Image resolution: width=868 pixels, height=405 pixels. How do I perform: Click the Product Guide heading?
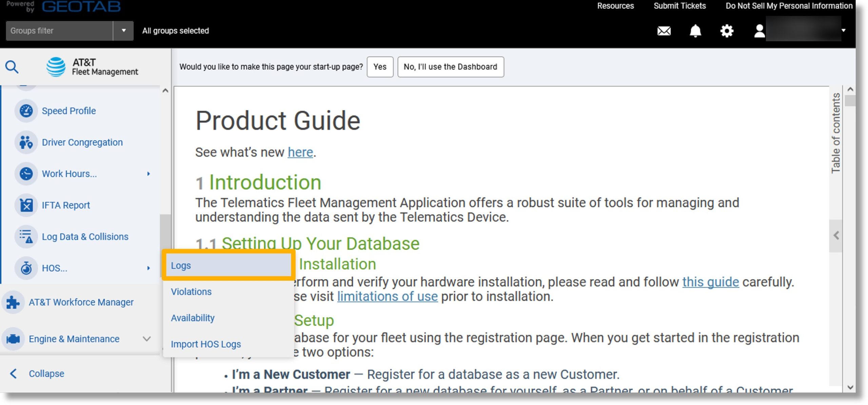(x=278, y=121)
